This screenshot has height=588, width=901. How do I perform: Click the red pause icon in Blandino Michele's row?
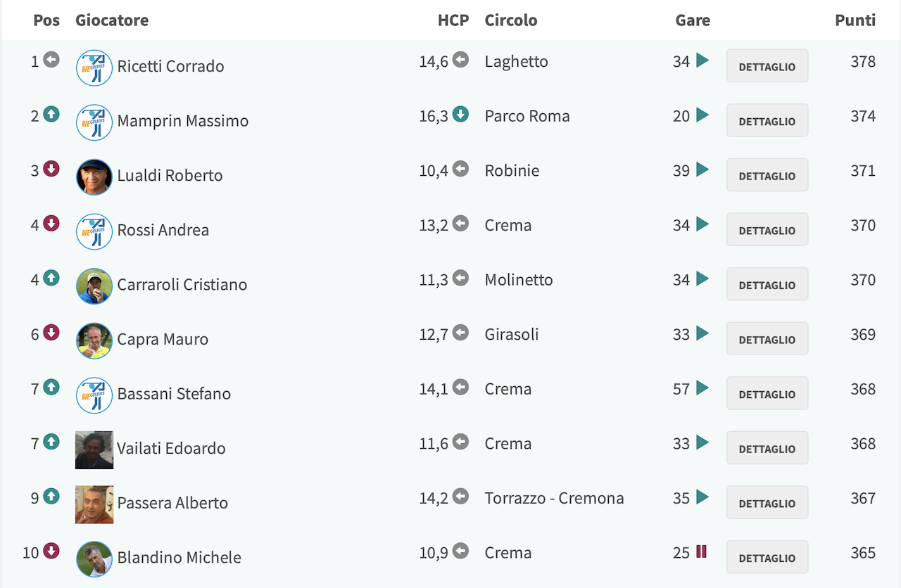click(x=701, y=551)
